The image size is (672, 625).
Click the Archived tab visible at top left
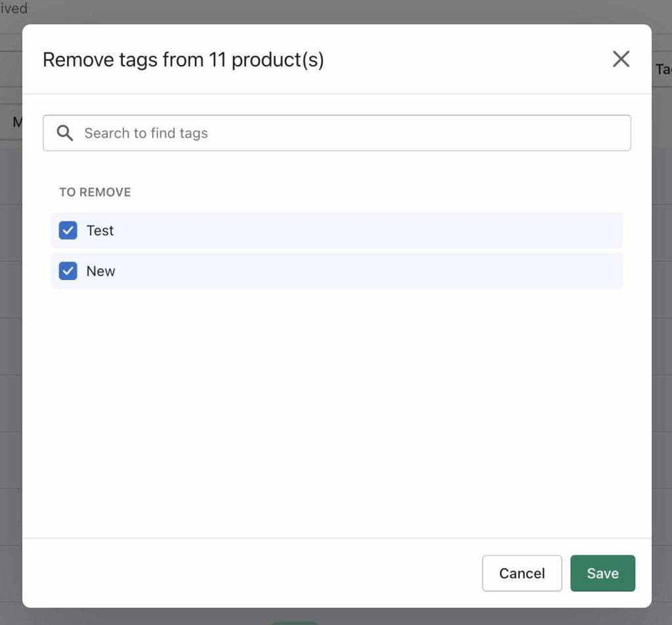(x=14, y=9)
